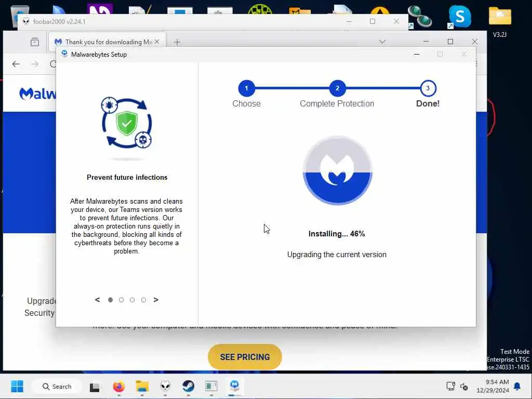Image resolution: width=532 pixels, height=399 pixels.
Task: Open the taskbar app next to Steam
Action: pyautogui.click(x=211, y=386)
